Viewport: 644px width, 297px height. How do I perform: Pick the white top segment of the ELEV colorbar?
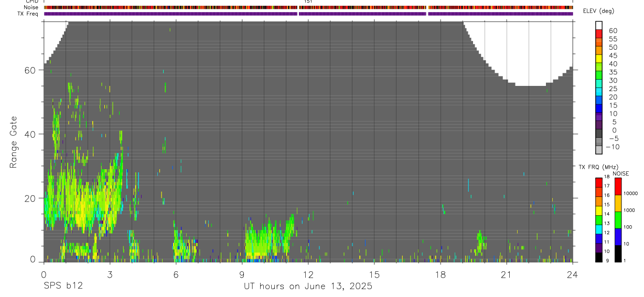pos(599,26)
